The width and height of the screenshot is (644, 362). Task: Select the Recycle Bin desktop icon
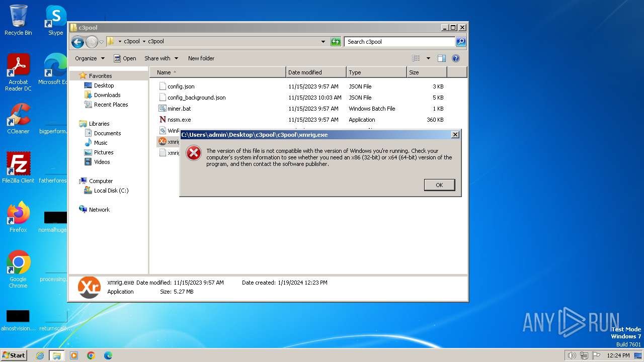pyautogui.click(x=18, y=20)
